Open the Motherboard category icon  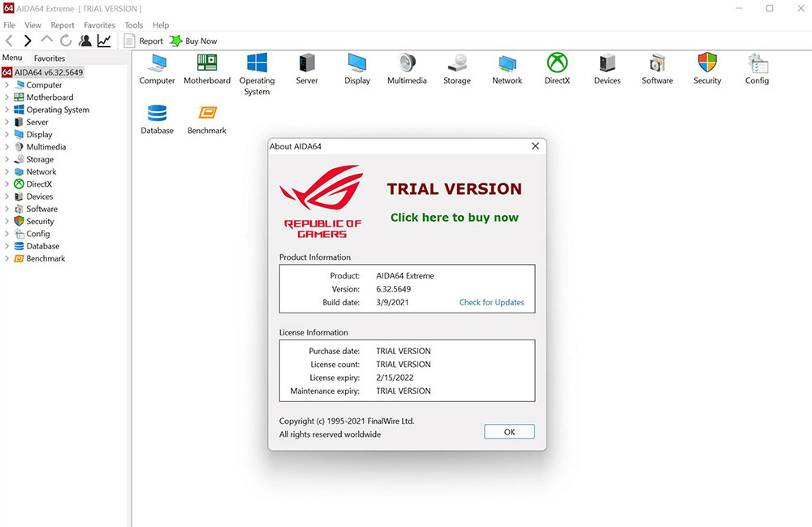point(206,63)
